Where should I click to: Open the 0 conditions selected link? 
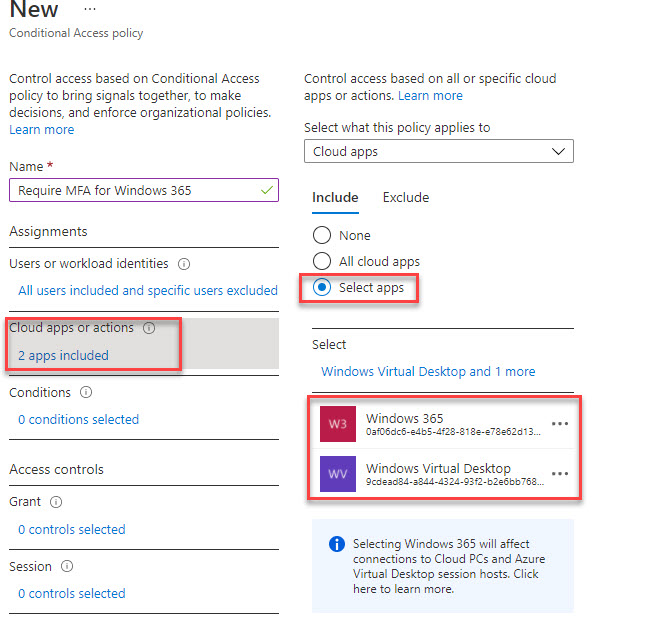[x=79, y=419]
